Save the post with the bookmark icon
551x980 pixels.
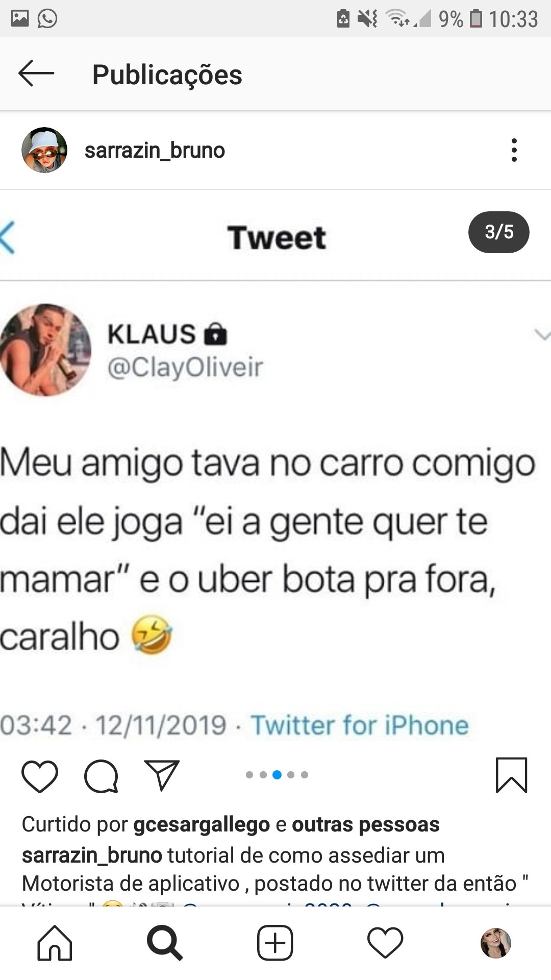(511, 775)
